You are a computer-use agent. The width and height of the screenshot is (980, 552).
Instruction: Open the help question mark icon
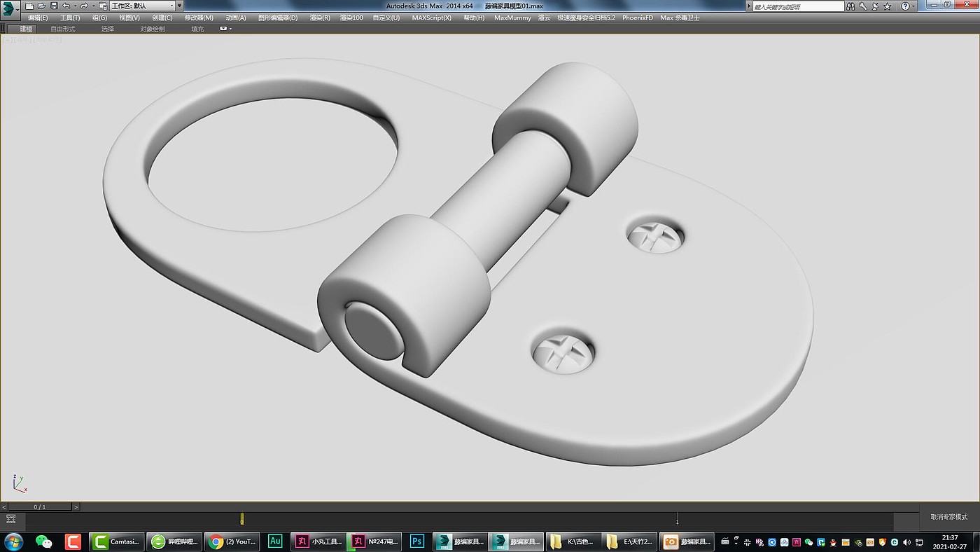pyautogui.click(x=904, y=6)
